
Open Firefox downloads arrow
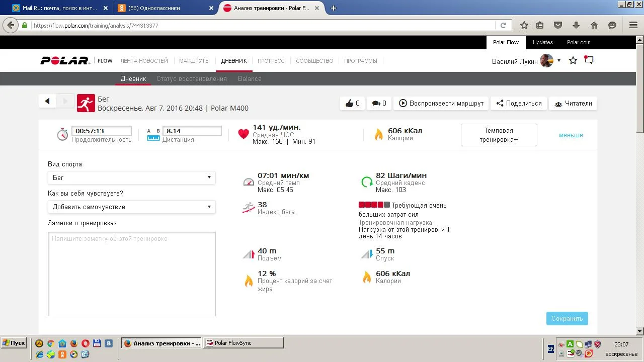[x=576, y=25]
